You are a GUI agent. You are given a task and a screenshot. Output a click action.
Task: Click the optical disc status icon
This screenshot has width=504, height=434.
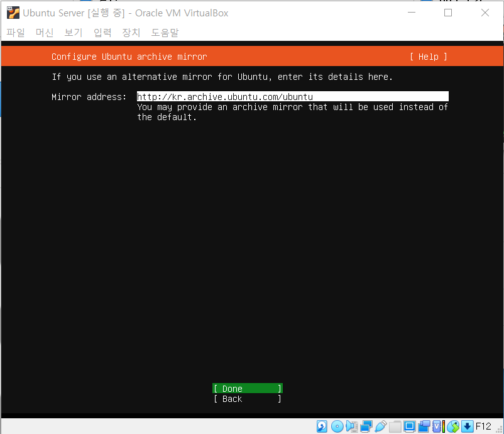[337, 426]
